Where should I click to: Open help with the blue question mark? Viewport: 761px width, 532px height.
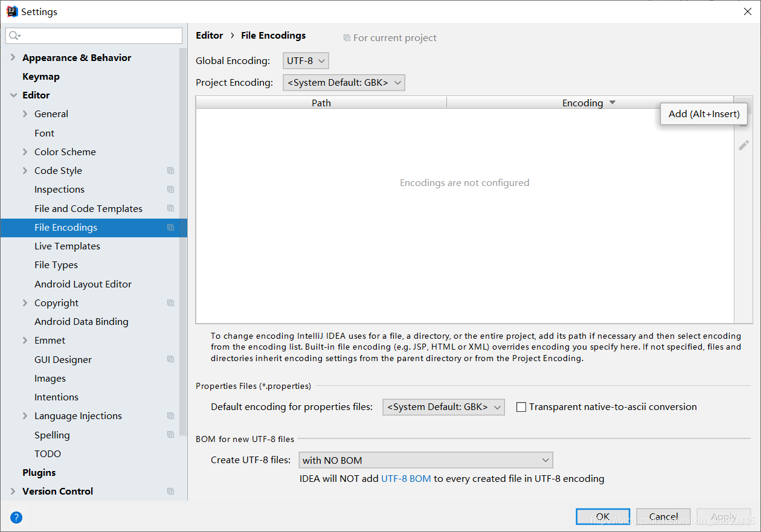click(x=16, y=517)
